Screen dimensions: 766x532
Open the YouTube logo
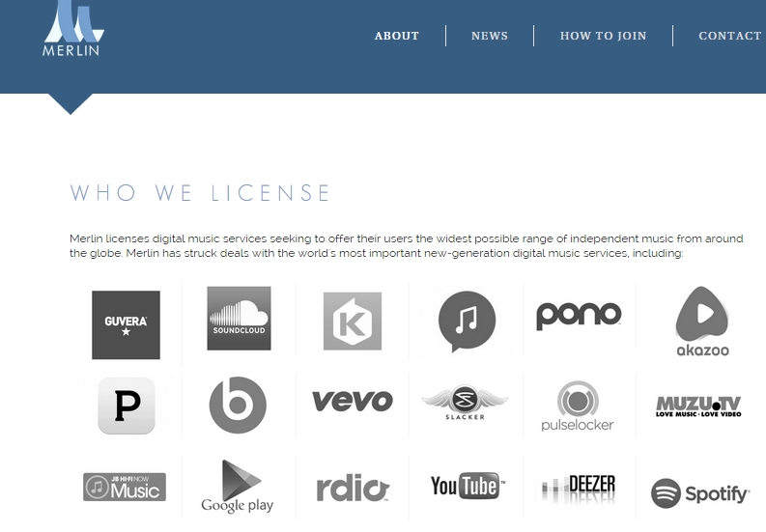click(468, 486)
